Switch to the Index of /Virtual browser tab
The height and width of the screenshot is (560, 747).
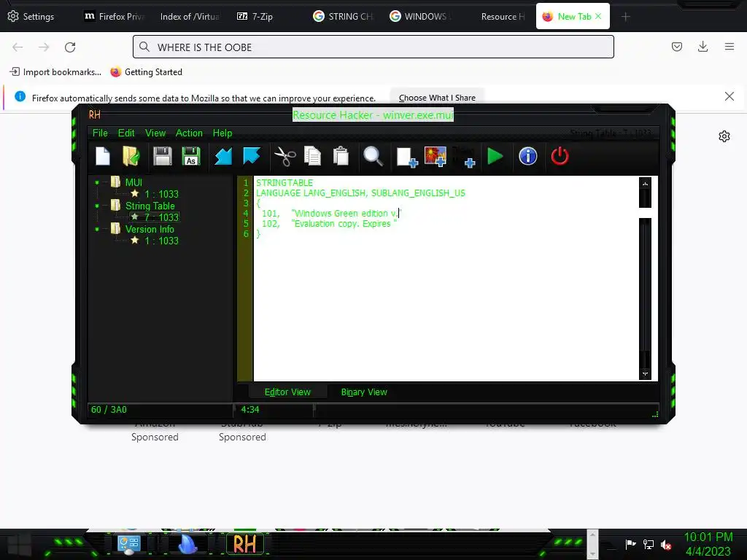click(x=190, y=16)
